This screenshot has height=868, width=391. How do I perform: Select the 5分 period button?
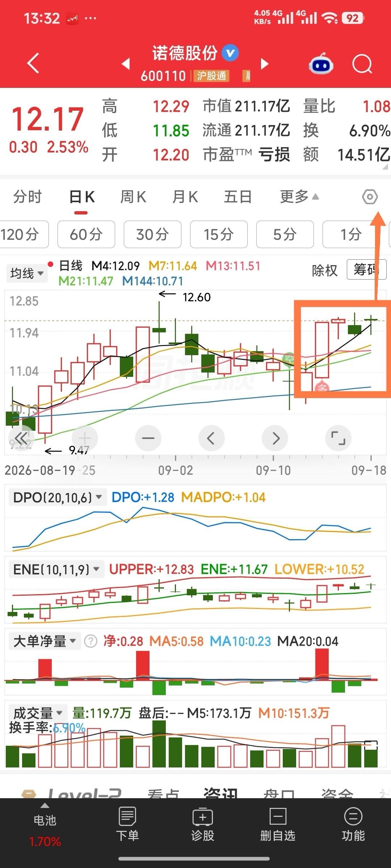(285, 234)
